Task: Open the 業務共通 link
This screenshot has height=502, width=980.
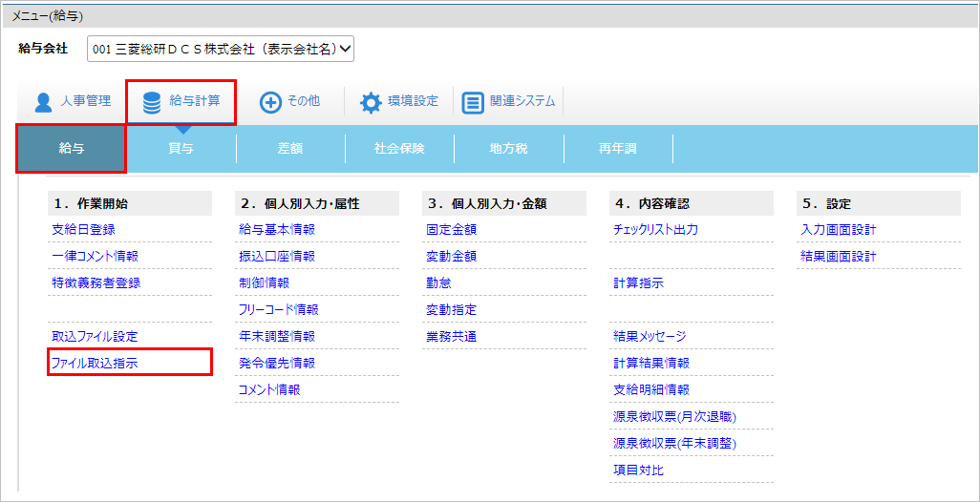Action: tap(451, 336)
